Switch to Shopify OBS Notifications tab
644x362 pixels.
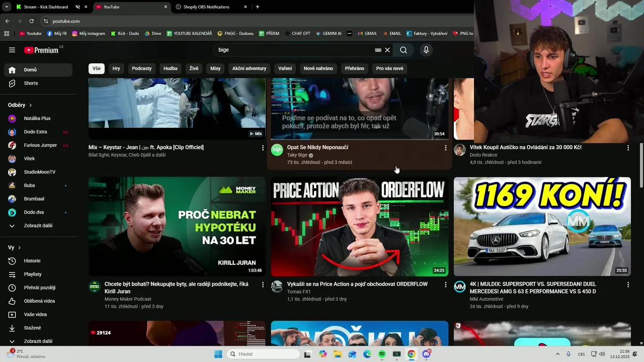(206, 7)
